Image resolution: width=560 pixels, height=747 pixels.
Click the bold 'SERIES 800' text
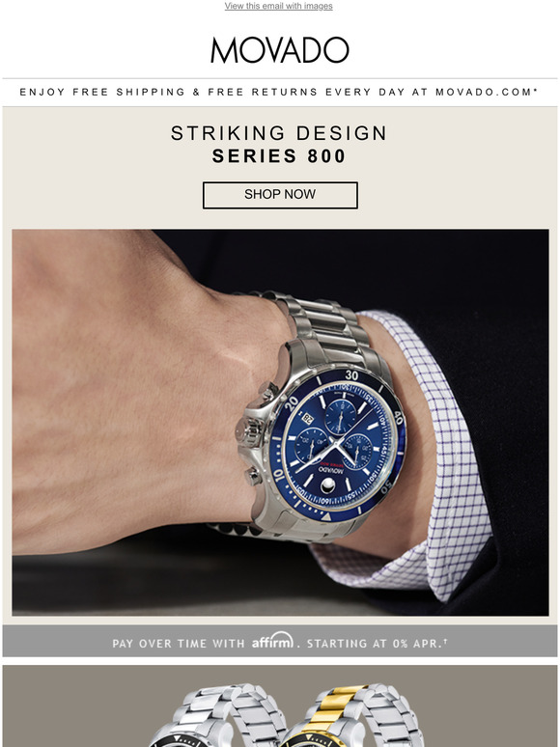tap(279, 156)
